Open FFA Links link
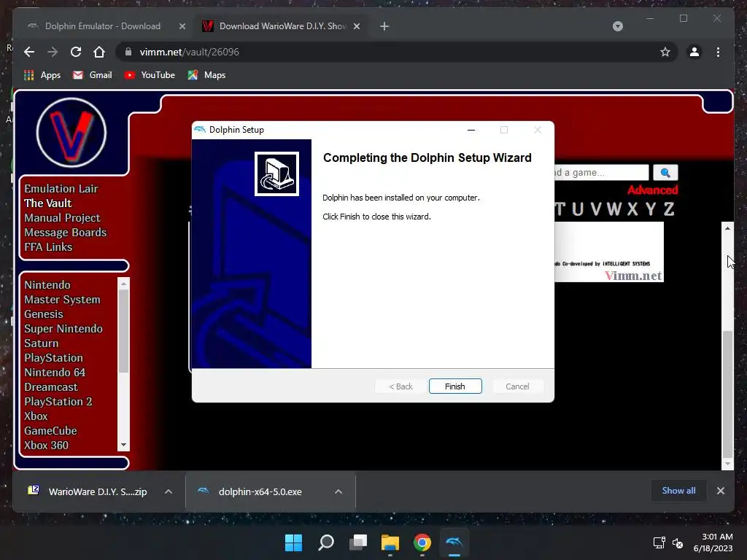The height and width of the screenshot is (560, 747). coord(48,246)
